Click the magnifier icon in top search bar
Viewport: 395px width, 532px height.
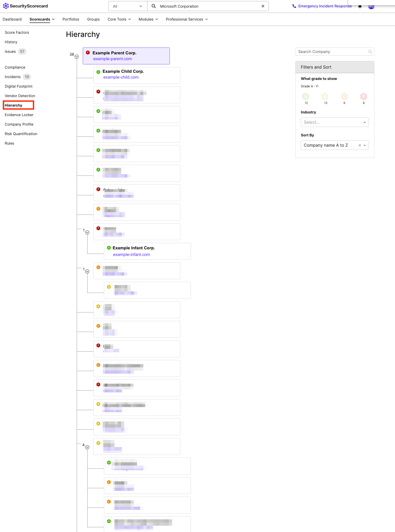pos(154,6)
